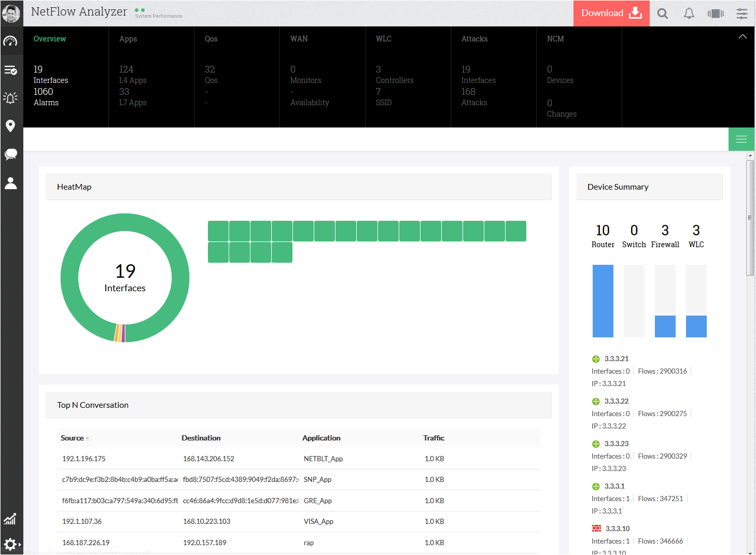Click the first green heatmap tile
The width and height of the screenshot is (756, 555).
[218, 231]
